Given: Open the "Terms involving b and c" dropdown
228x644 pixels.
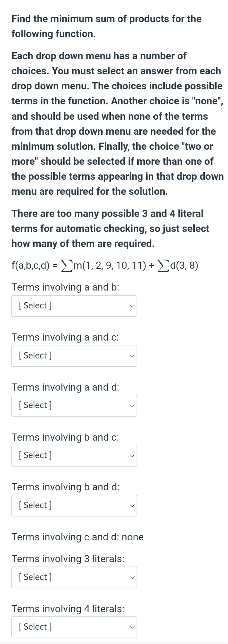Looking at the screenshot, I should click(74, 456).
